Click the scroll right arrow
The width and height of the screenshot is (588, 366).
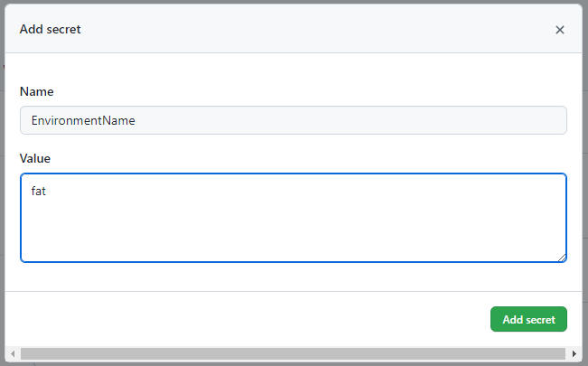[575, 352]
